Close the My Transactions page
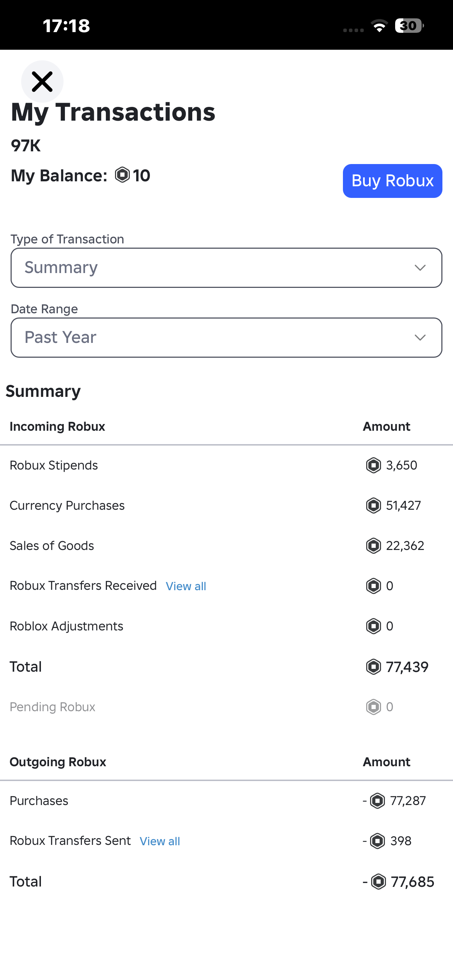The image size is (453, 980). 42,81
